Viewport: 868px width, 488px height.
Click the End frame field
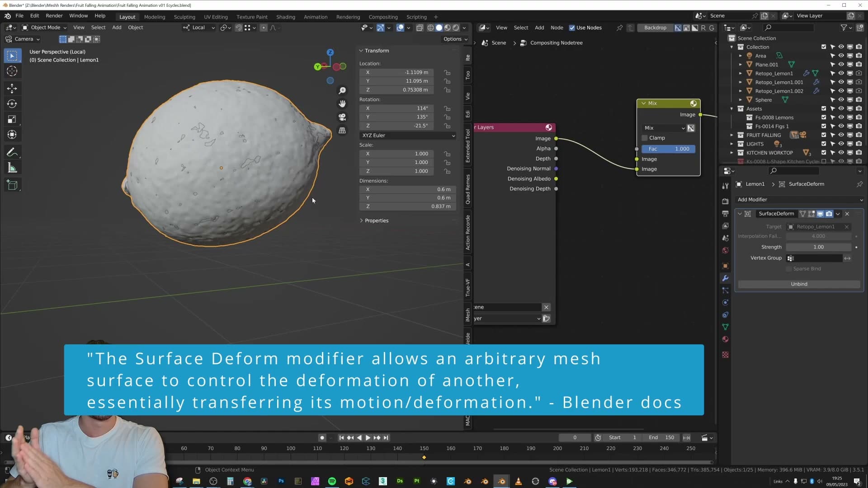pyautogui.click(x=661, y=438)
